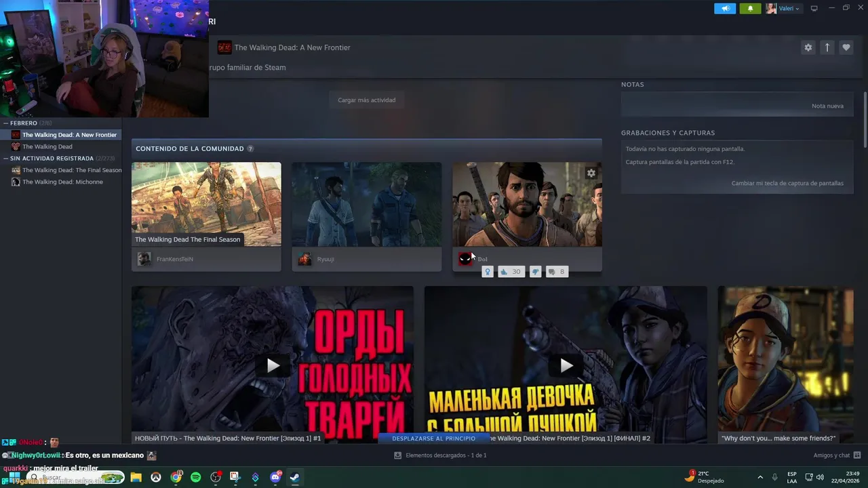Select The Walking Dead: A New Frontier in library
868x488 pixels.
61,135
